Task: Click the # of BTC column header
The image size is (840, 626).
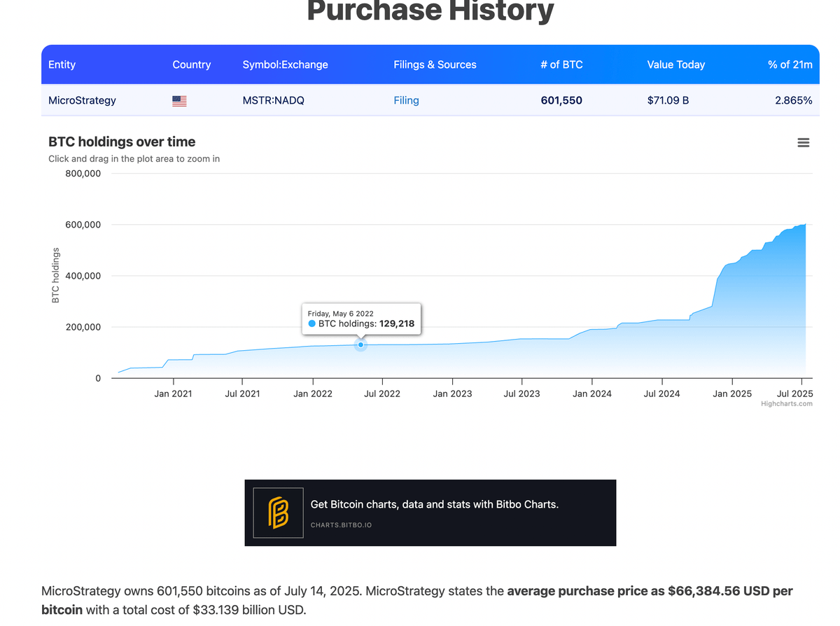Action: (x=561, y=64)
